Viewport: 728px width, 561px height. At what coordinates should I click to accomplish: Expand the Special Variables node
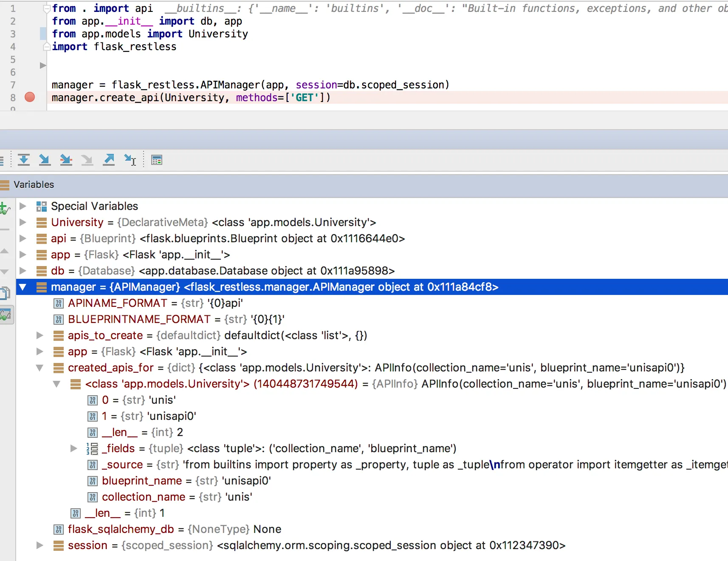23,206
